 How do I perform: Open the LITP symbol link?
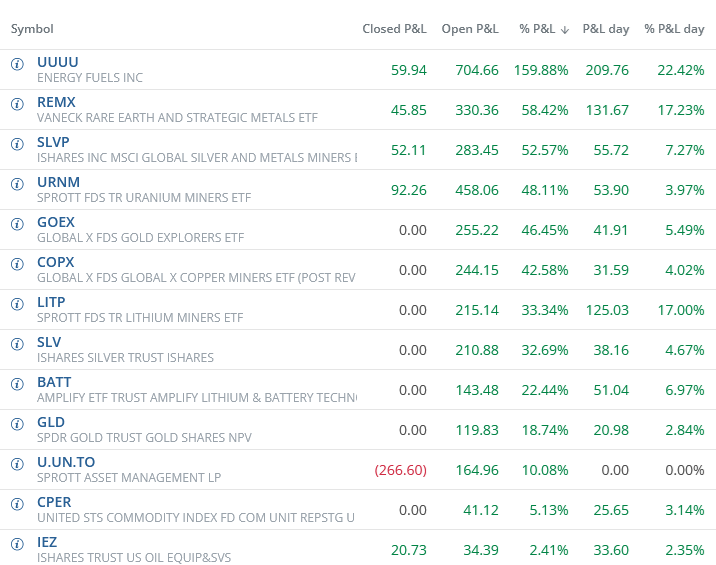tap(51, 302)
